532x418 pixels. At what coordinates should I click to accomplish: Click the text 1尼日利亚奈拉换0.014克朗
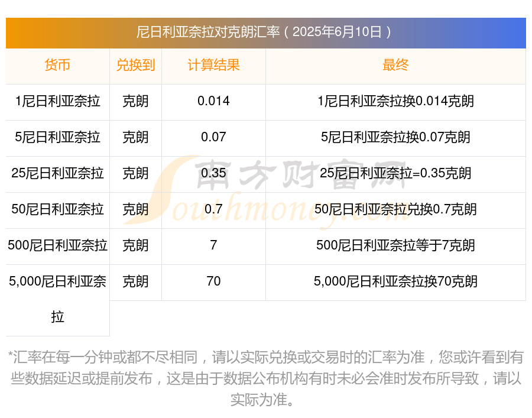pos(395,101)
